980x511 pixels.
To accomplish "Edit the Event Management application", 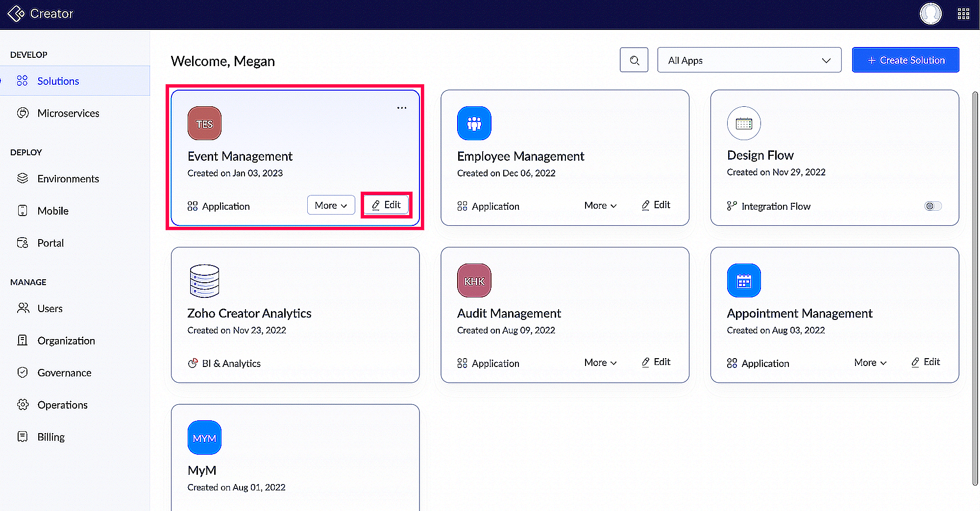I will point(386,205).
